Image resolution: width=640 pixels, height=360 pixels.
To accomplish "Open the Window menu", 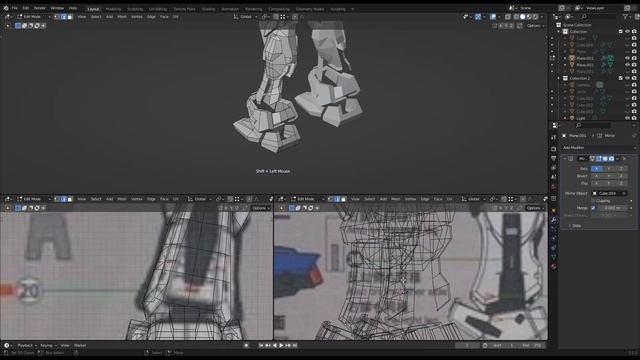I will point(57,8).
